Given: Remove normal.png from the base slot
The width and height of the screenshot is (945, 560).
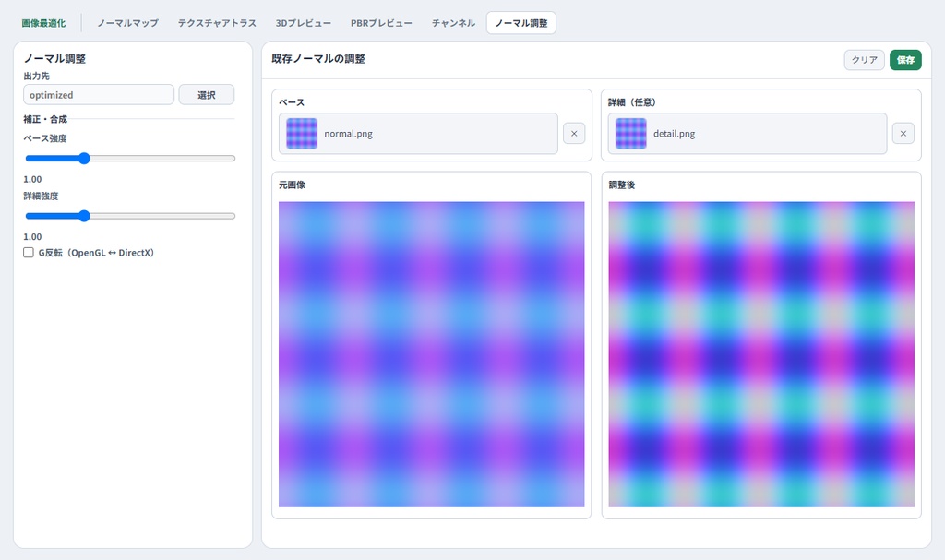Looking at the screenshot, I should (x=574, y=134).
